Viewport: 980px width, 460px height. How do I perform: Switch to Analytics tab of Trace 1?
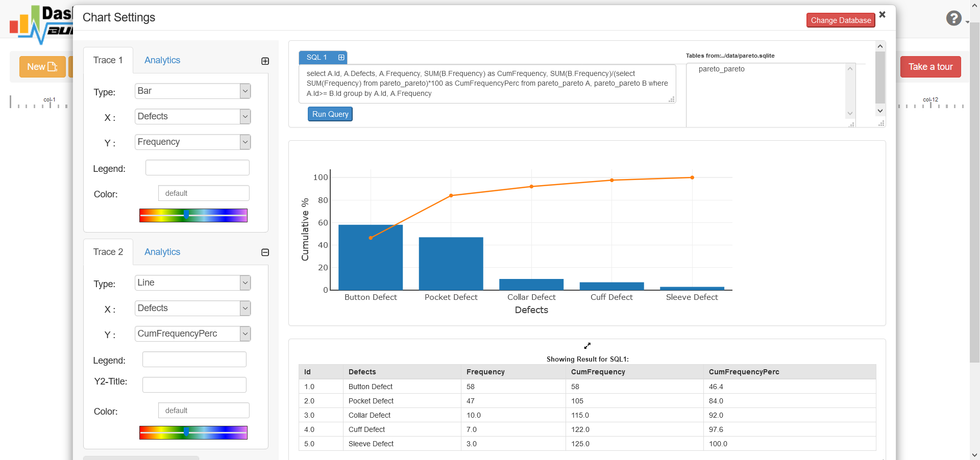coord(162,60)
